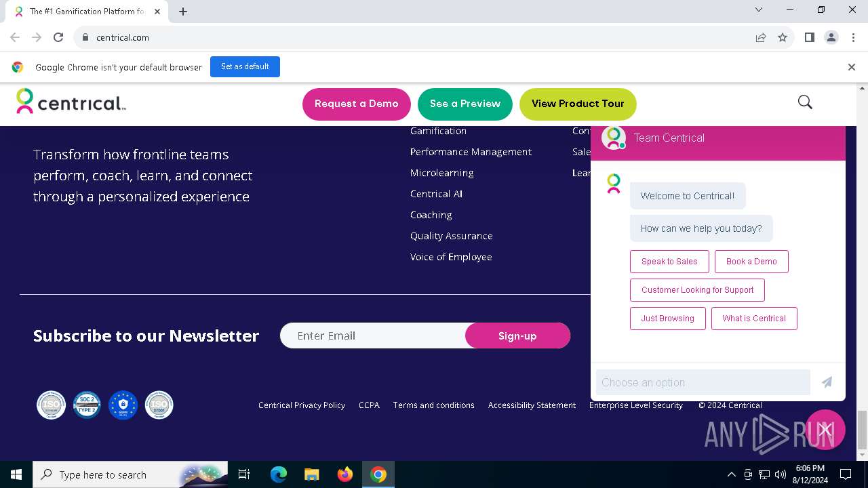Viewport: 868px width, 488px height.
Task: Choose Speak to Sales chat option
Action: (669, 262)
